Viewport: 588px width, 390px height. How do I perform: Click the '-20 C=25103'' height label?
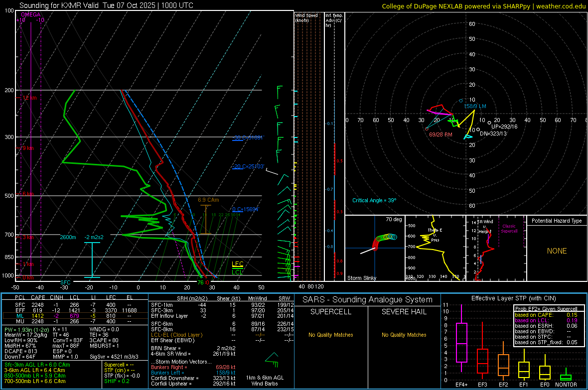coord(248,166)
